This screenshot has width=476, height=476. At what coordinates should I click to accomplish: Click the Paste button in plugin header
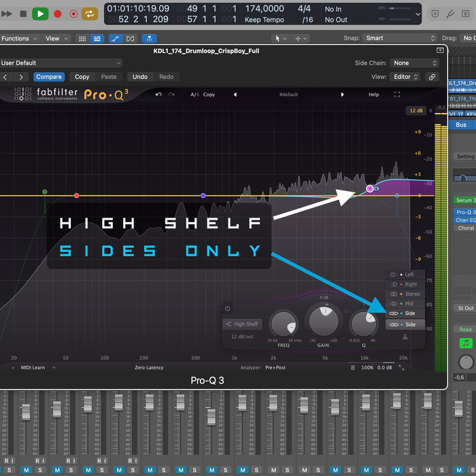point(109,77)
